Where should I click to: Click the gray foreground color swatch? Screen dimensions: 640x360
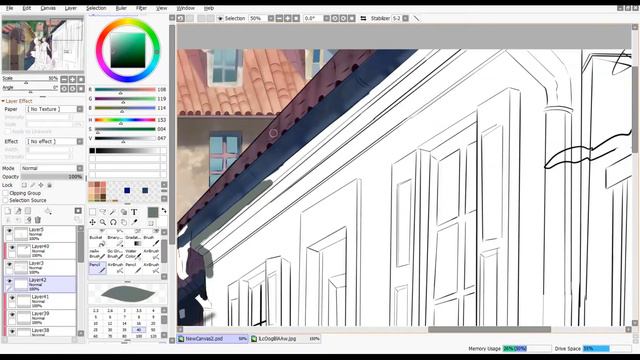point(153,212)
